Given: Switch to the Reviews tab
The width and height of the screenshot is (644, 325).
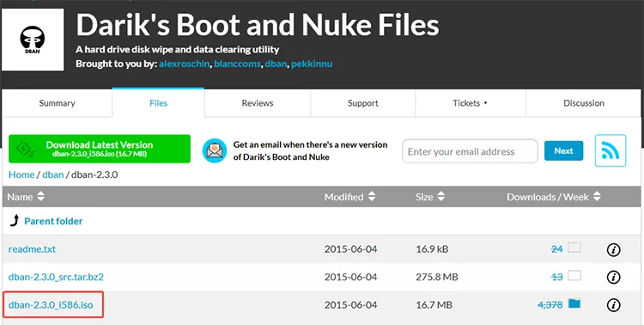Looking at the screenshot, I should pos(258,103).
